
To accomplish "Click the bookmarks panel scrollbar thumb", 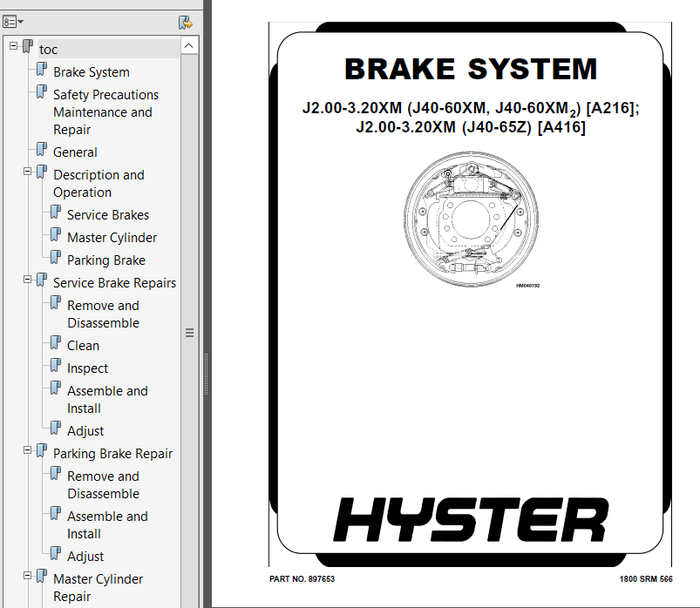I will click(189, 333).
